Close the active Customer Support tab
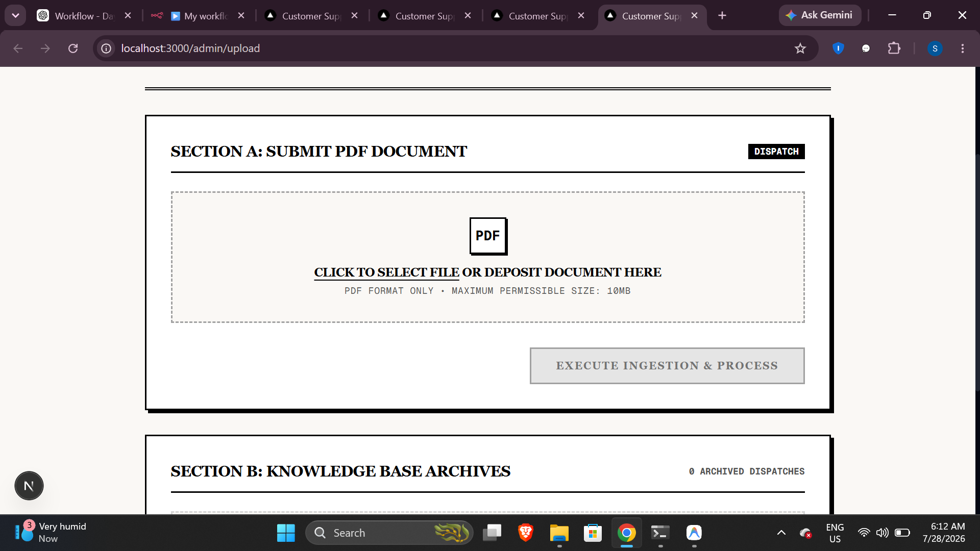This screenshot has height=551, width=980. pos(694,16)
